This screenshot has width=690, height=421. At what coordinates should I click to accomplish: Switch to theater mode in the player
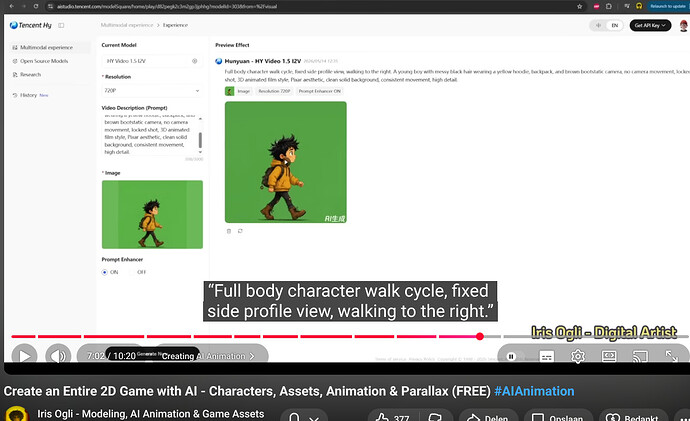pyautogui.click(x=609, y=356)
